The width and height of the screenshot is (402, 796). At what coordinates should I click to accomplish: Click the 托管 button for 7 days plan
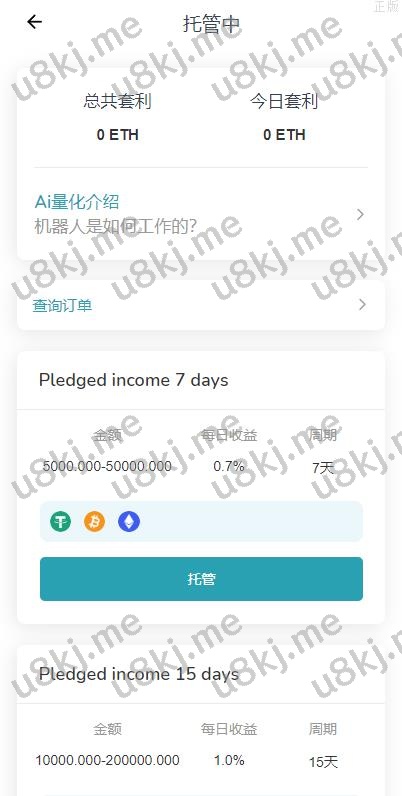pyautogui.click(x=201, y=579)
